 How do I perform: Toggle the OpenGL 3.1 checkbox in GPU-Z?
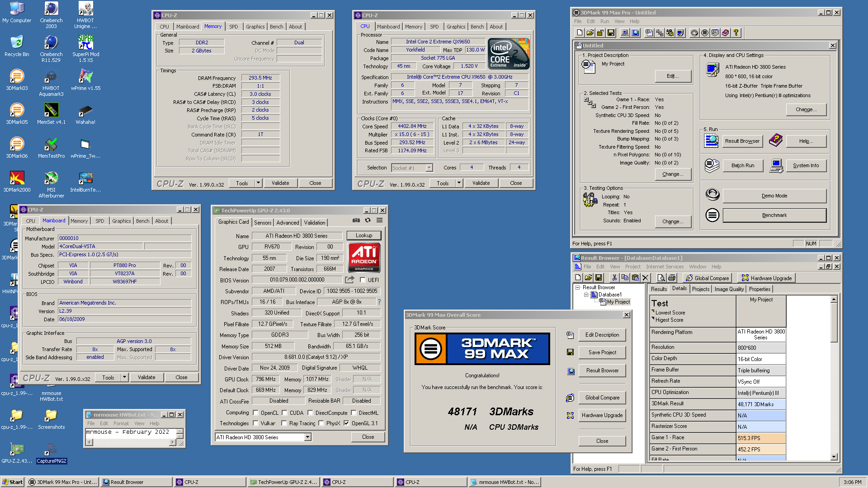346,423
